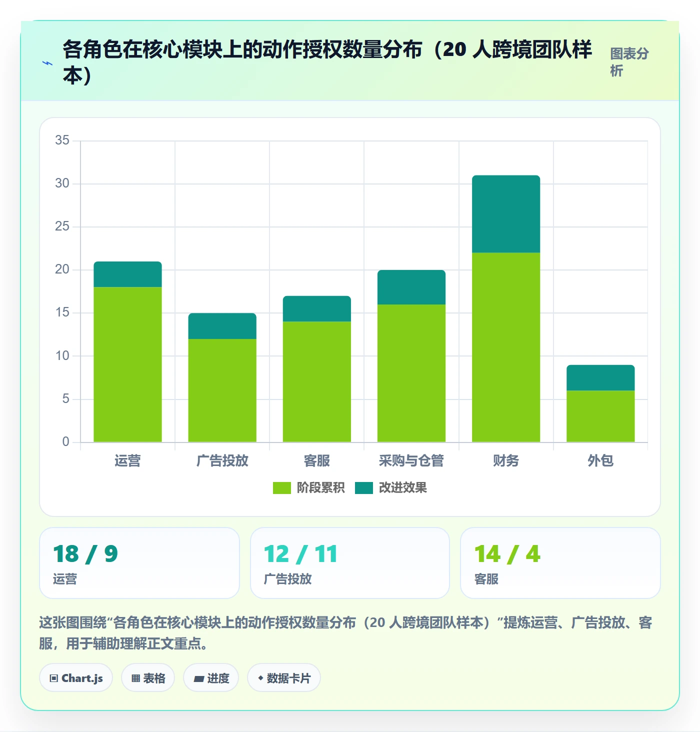Click the dark teal segment of the 广告投放 bar
The width and height of the screenshot is (700, 732).
point(222,326)
